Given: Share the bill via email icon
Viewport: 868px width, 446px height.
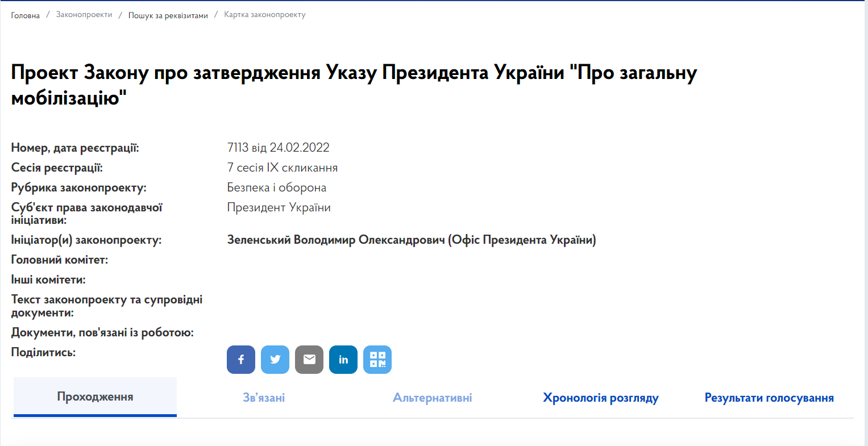Looking at the screenshot, I should [309, 360].
